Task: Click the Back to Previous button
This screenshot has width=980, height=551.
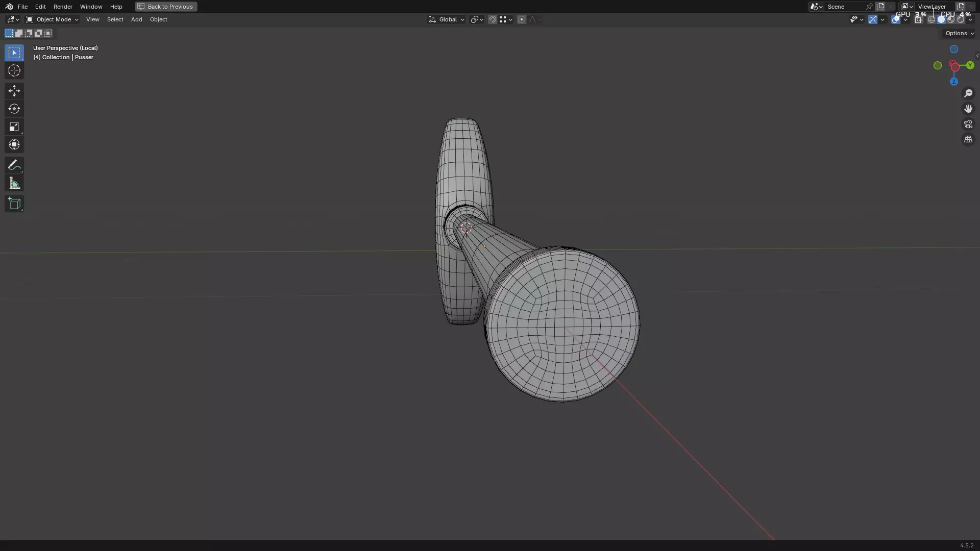Action: click(166, 7)
